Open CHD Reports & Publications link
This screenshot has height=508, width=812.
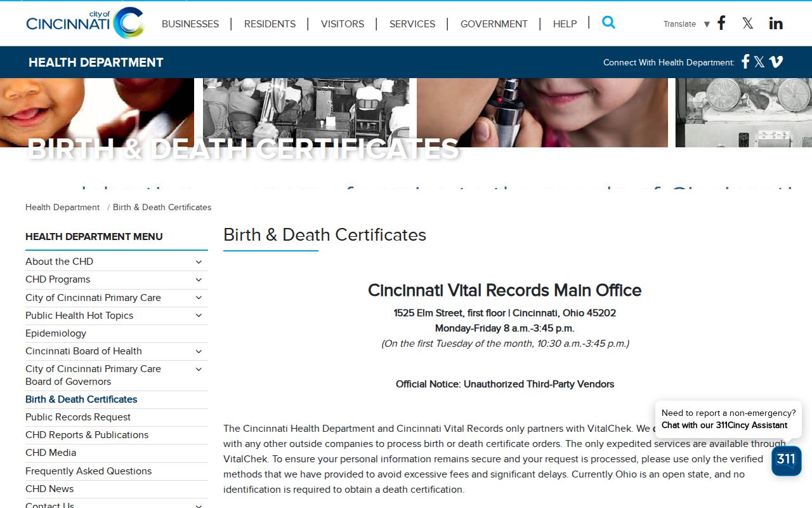click(x=87, y=434)
